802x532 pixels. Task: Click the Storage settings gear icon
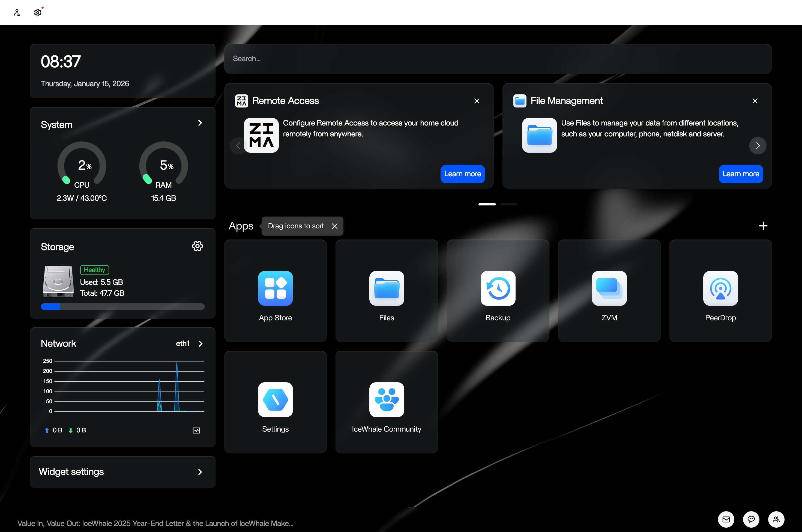pyautogui.click(x=197, y=246)
